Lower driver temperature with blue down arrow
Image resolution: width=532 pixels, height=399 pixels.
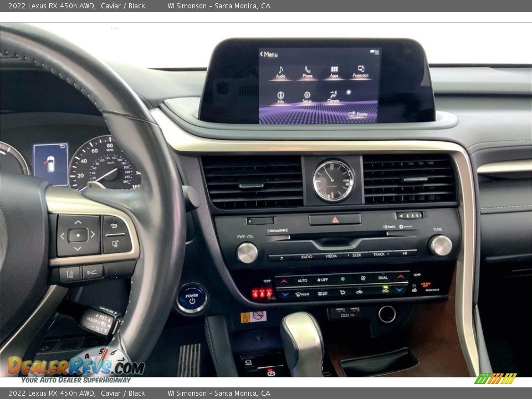[x=285, y=295]
